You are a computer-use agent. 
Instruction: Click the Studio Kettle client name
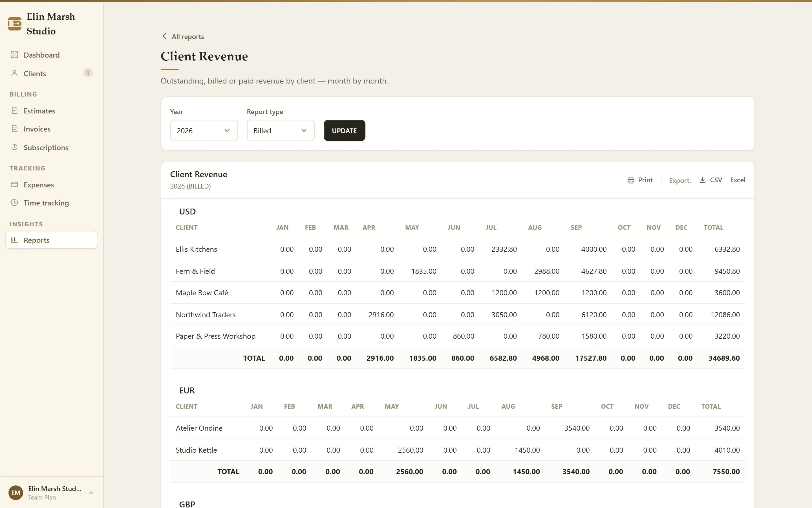(196, 450)
